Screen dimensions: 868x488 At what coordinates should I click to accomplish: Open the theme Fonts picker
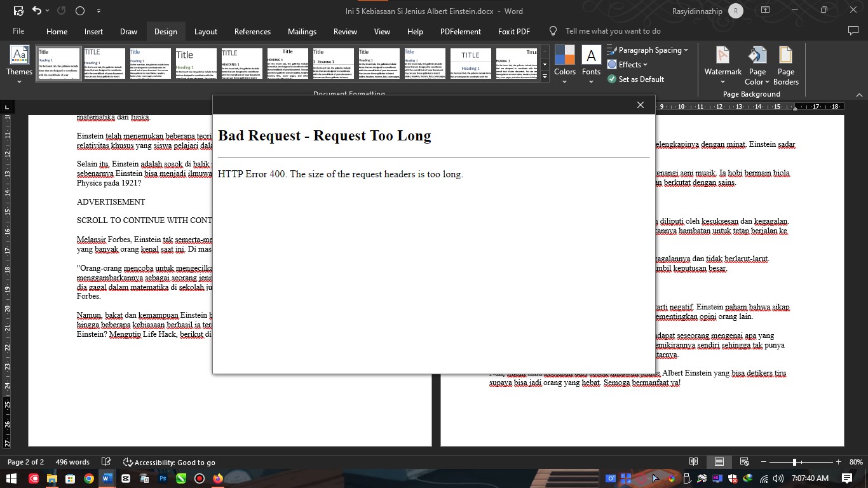[591, 62]
